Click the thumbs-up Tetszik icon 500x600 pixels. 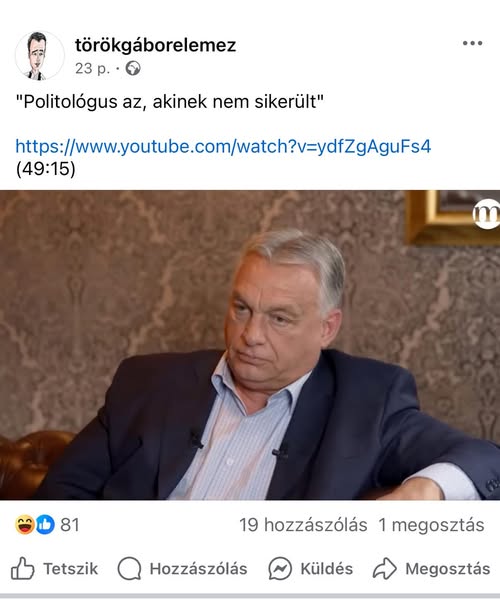[22, 569]
